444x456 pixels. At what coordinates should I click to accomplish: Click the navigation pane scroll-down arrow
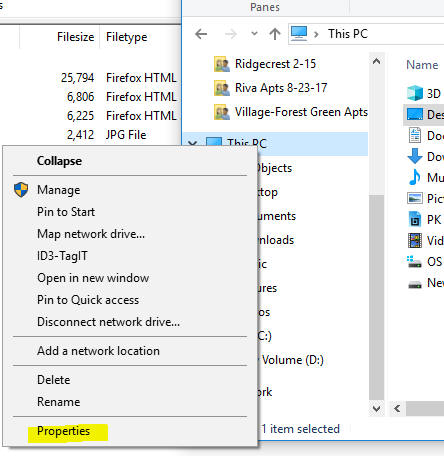point(376,408)
